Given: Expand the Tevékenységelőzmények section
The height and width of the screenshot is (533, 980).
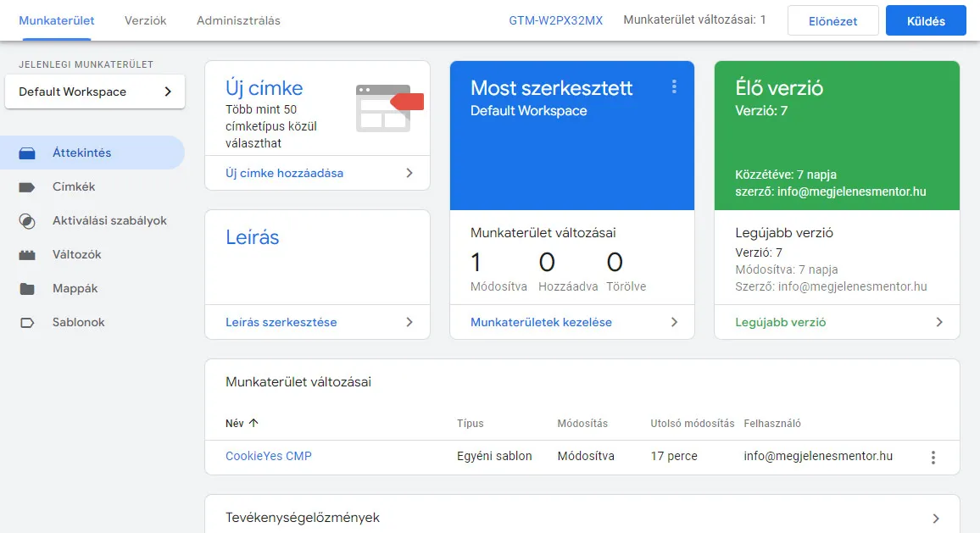Looking at the screenshot, I should [x=936, y=518].
